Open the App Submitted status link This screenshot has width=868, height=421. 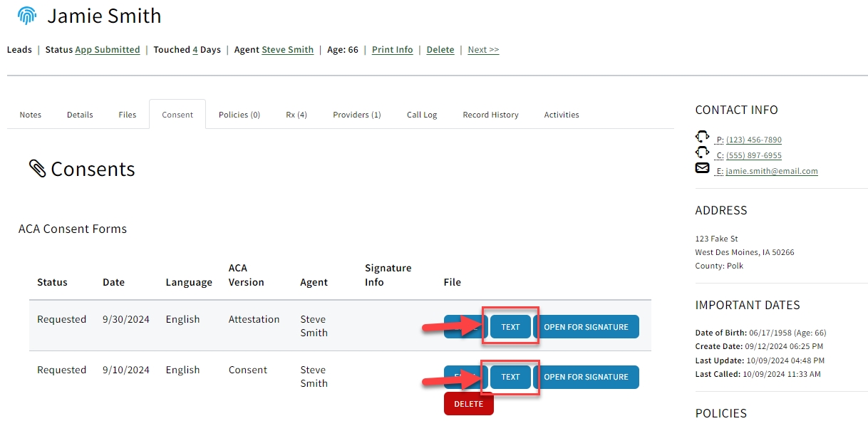(x=108, y=50)
